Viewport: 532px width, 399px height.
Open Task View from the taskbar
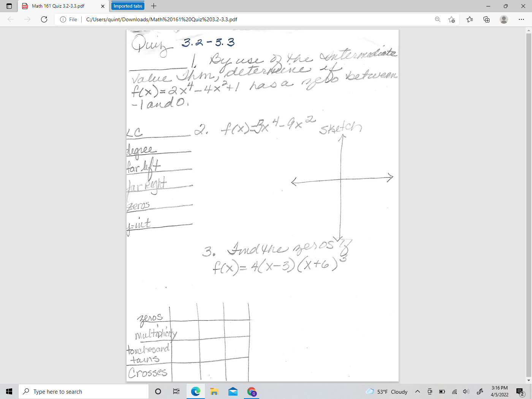pyautogui.click(x=176, y=391)
